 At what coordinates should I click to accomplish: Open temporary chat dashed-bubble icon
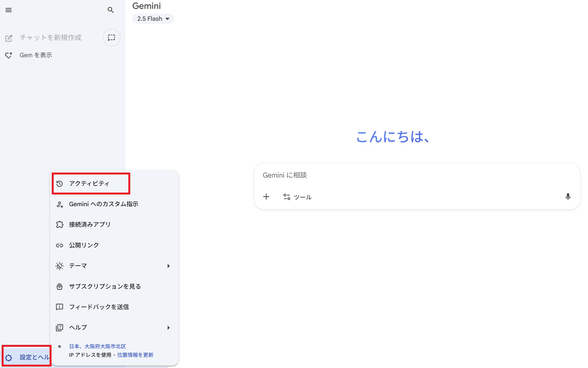point(111,37)
